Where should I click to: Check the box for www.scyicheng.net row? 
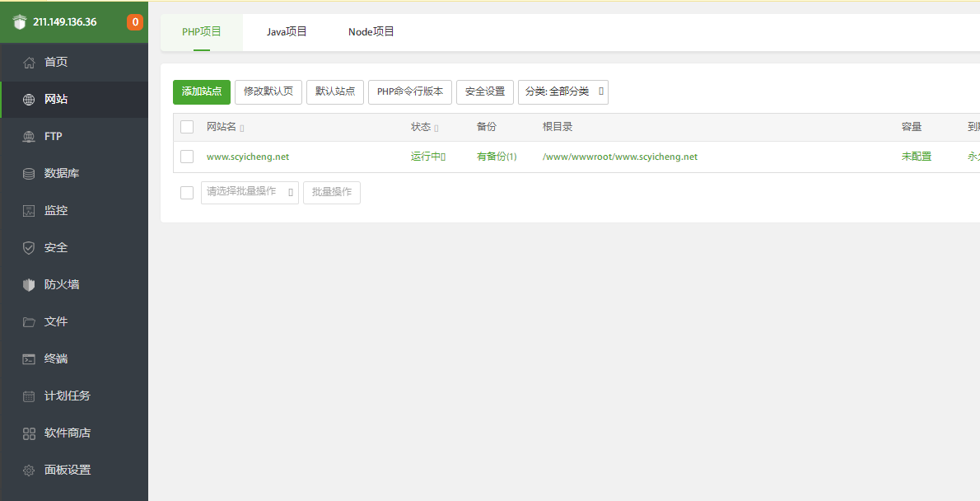pos(187,157)
